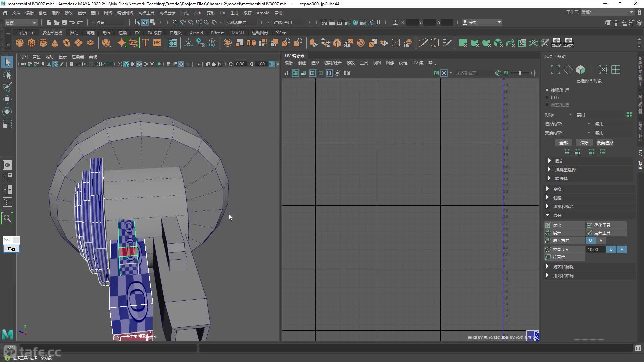Click the 清除 button
644x362 pixels.
tap(584, 143)
